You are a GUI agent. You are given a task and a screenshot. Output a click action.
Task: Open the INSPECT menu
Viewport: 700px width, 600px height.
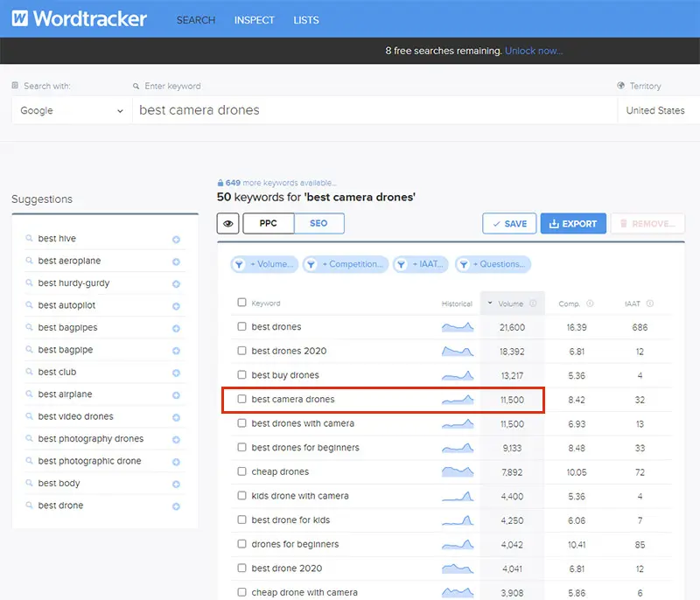pos(255,20)
